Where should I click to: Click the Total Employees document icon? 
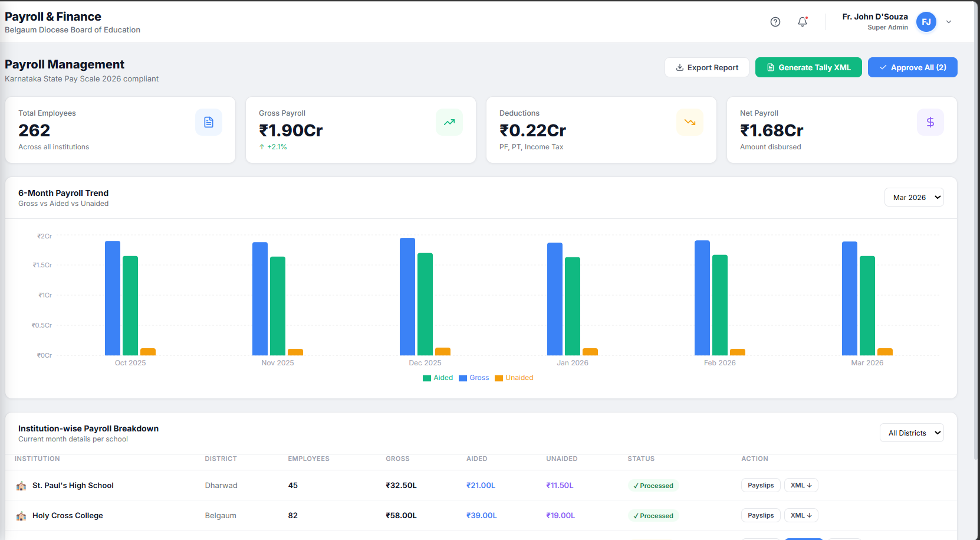tap(209, 122)
